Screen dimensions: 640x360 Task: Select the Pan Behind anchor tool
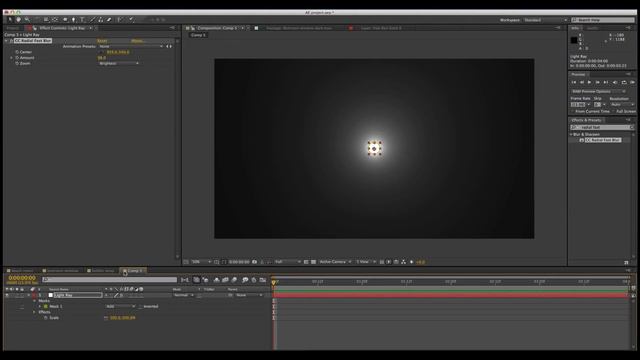(55, 20)
